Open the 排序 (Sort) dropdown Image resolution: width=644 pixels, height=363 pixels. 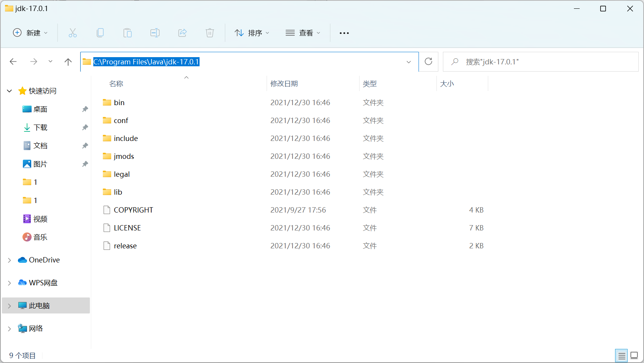(252, 33)
